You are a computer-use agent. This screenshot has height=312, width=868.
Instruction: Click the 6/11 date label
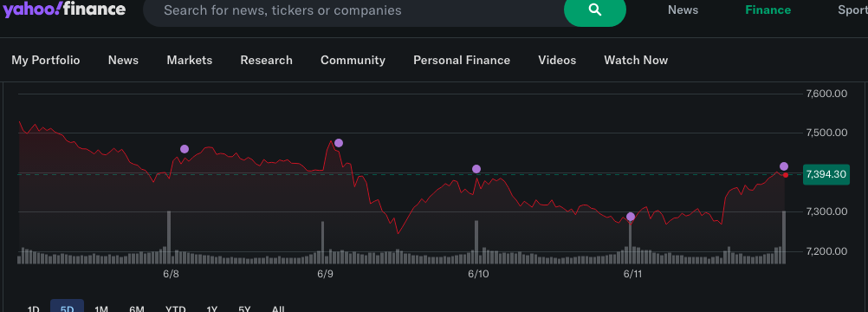[x=632, y=275]
